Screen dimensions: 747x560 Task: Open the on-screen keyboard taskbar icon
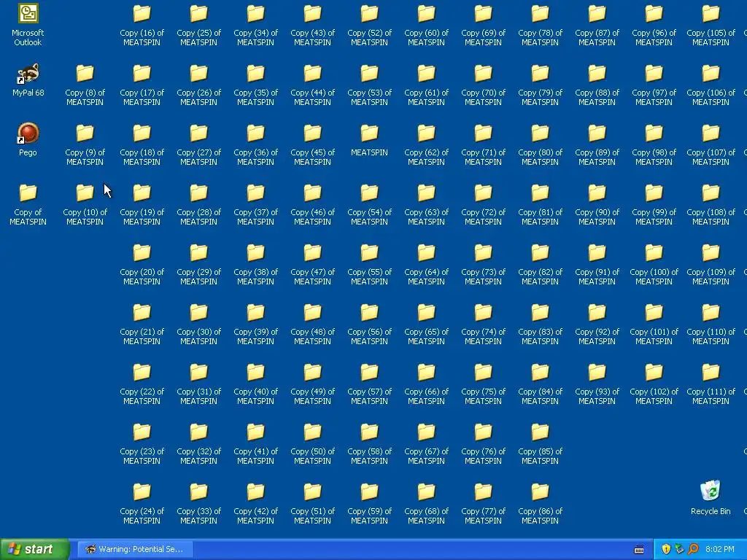639,550
